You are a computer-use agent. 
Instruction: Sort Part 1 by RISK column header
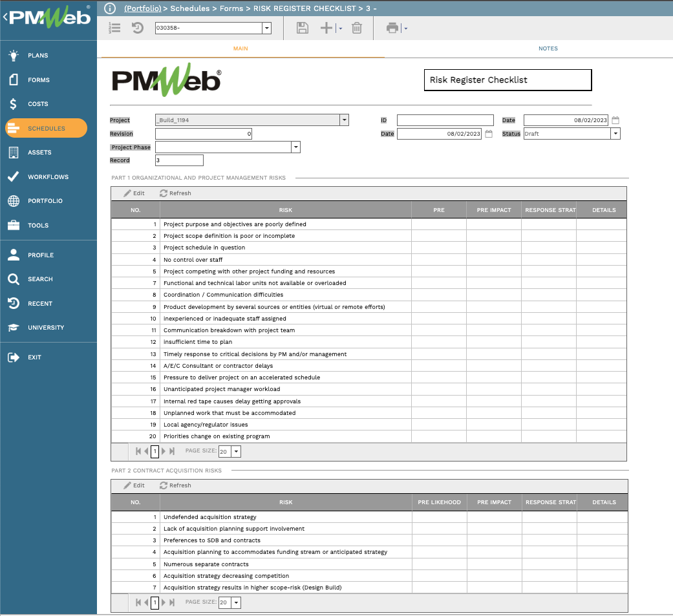coord(285,210)
